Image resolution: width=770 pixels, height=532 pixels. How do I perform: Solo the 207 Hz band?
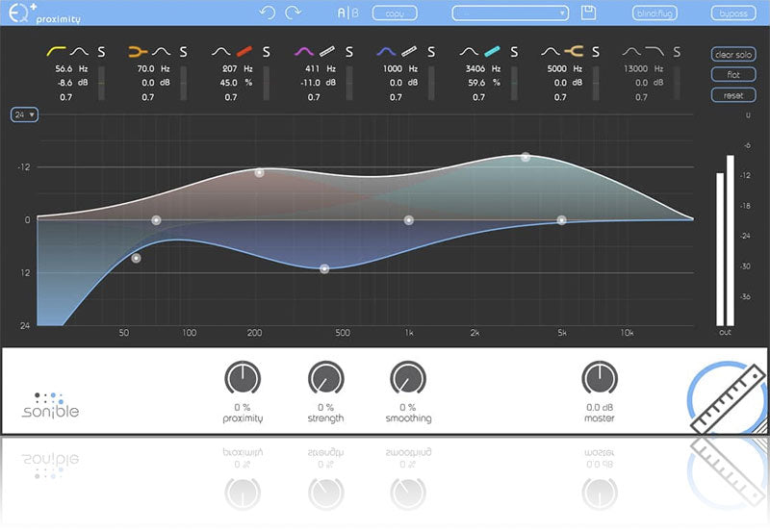(267, 52)
